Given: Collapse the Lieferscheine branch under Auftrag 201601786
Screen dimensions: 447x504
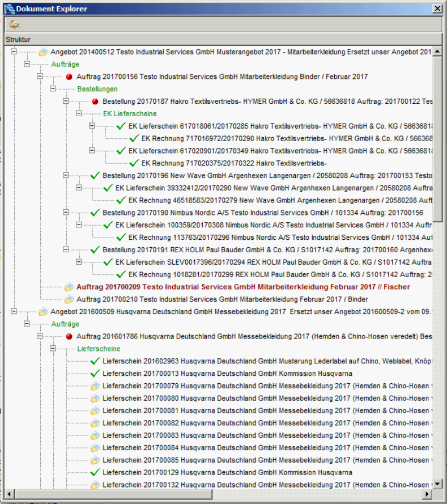Looking at the screenshot, I should [53, 349].
